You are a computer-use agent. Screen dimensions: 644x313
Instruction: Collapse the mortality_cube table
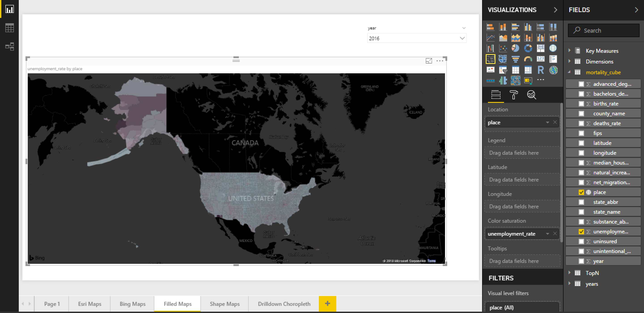[570, 72]
